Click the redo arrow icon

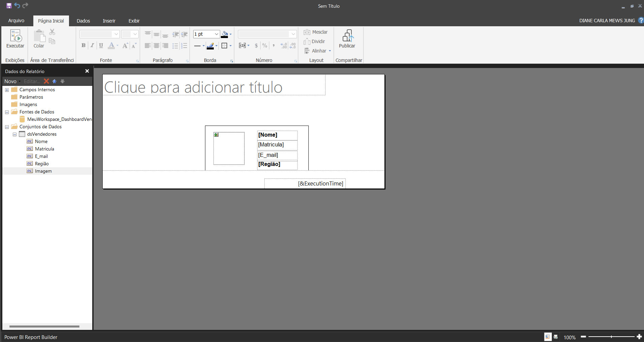(x=25, y=5)
